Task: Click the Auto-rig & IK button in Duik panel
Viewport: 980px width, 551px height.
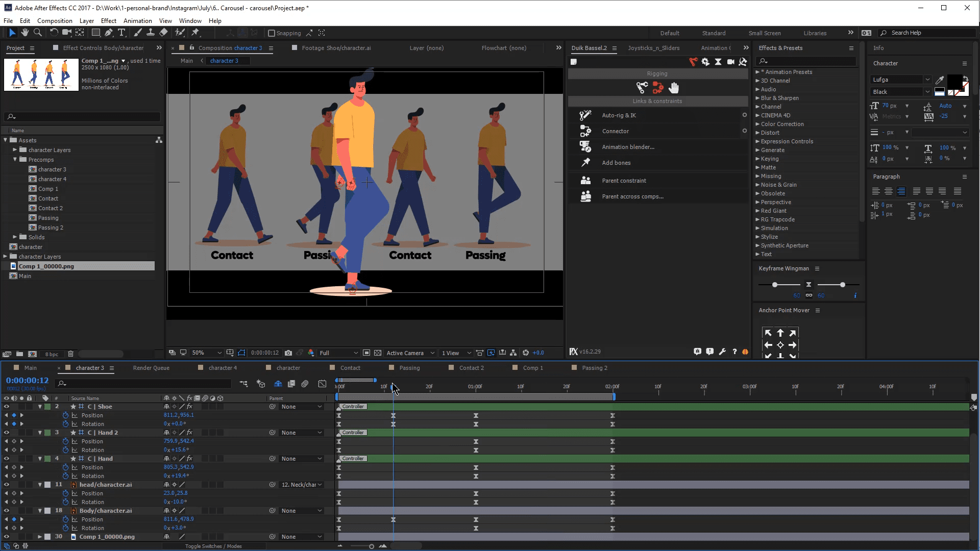Action: coord(619,115)
